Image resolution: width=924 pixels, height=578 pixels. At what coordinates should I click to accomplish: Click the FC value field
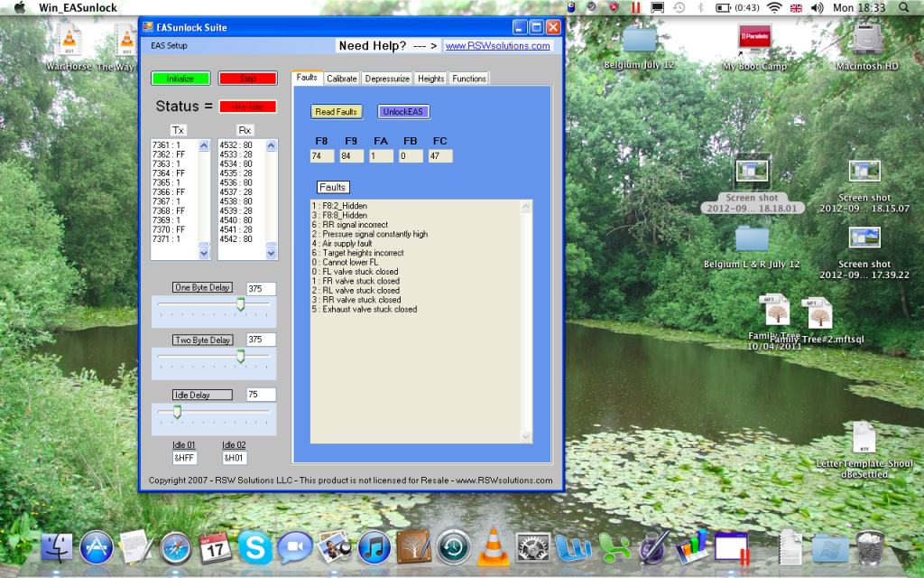[440, 156]
